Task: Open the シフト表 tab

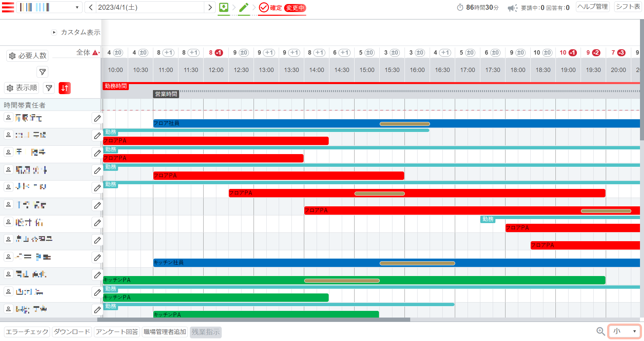Action: pos(628,7)
